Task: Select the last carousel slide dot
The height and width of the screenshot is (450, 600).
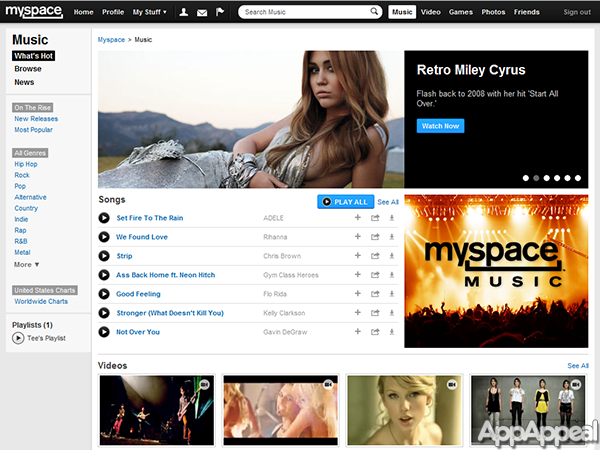Action: click(578, 178)
